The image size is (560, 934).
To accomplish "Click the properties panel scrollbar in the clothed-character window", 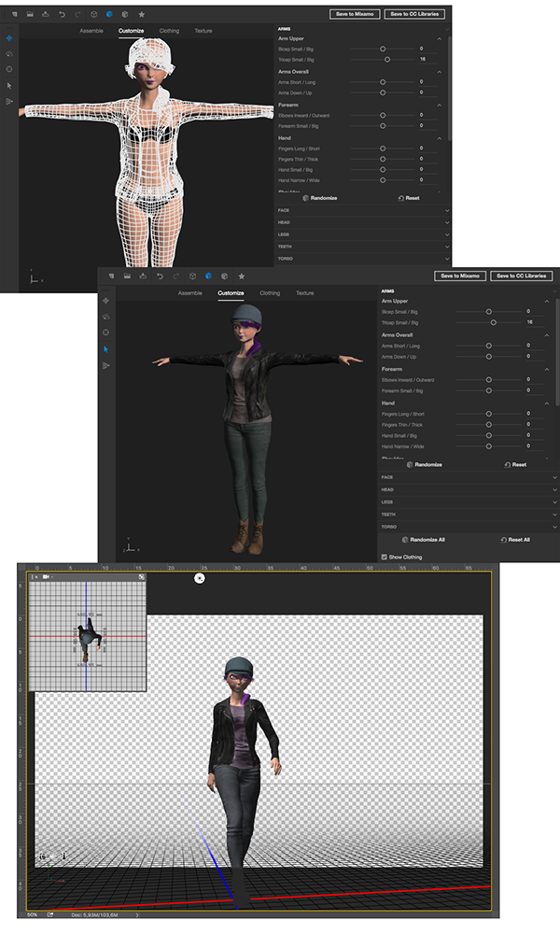I will 557,351.
